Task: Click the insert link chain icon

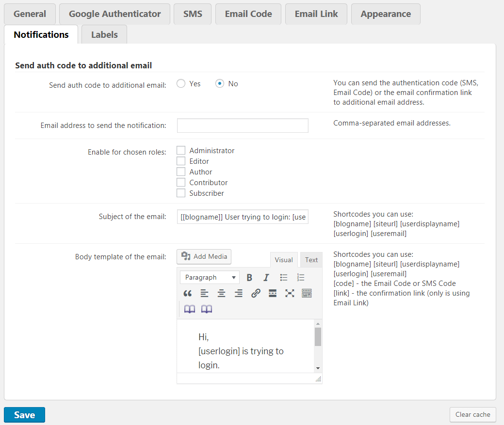Action: (256, 293)
